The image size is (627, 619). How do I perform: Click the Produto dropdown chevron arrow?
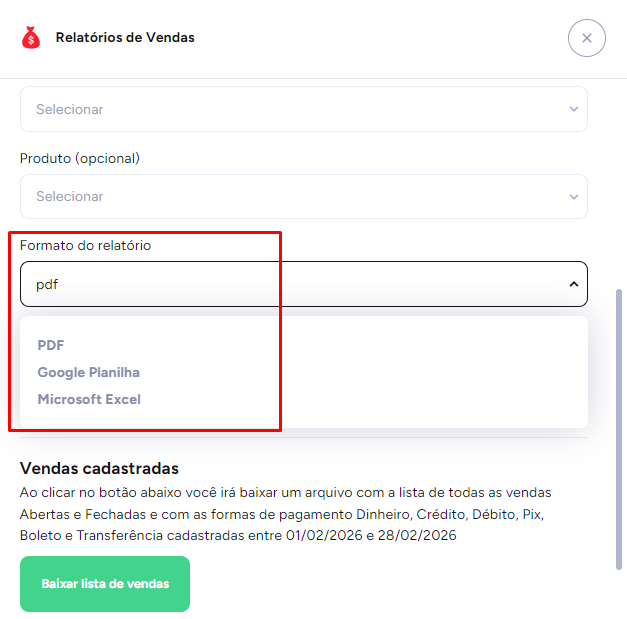coord(573,197)
